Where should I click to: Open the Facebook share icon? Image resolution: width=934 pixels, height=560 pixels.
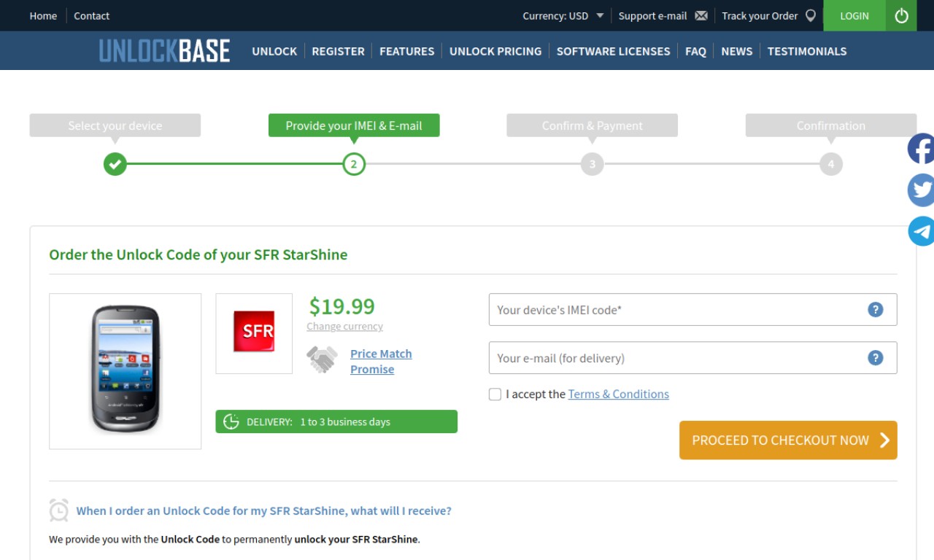coord(922,149)
